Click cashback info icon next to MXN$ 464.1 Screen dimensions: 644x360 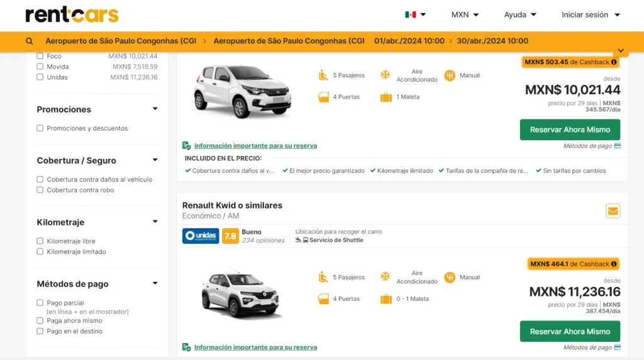click(x=614, y=264)
